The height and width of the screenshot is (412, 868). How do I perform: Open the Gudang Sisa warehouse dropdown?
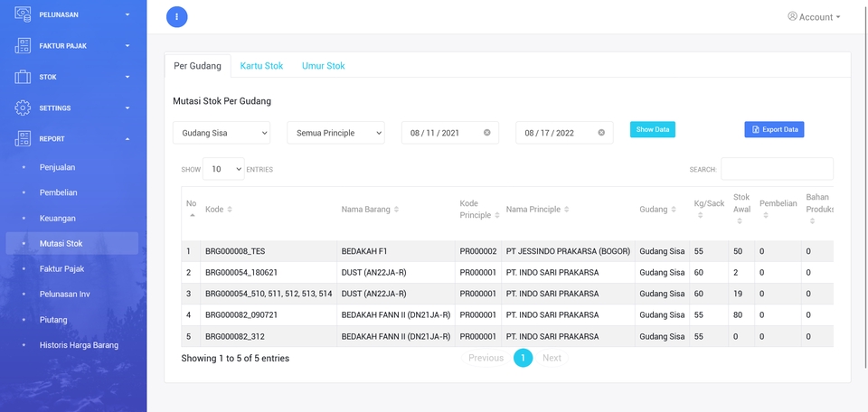[222, 133]
